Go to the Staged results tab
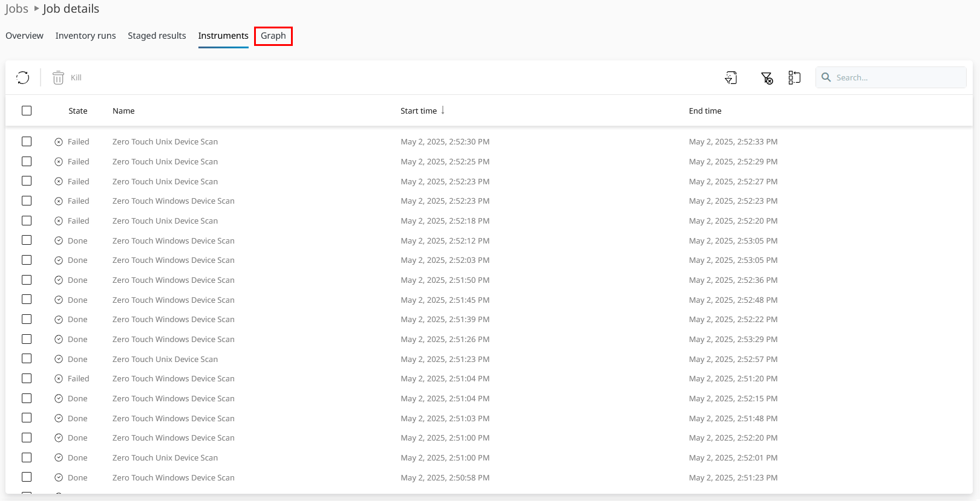The width and height of the screenshot is (980, 501). (x=157, y=36)
